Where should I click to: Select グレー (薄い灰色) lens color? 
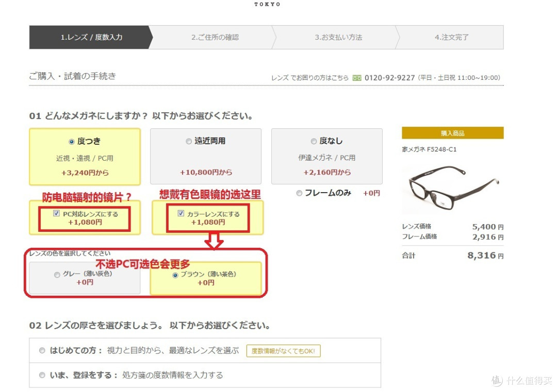pyautogui.click(x=57, y=275)
